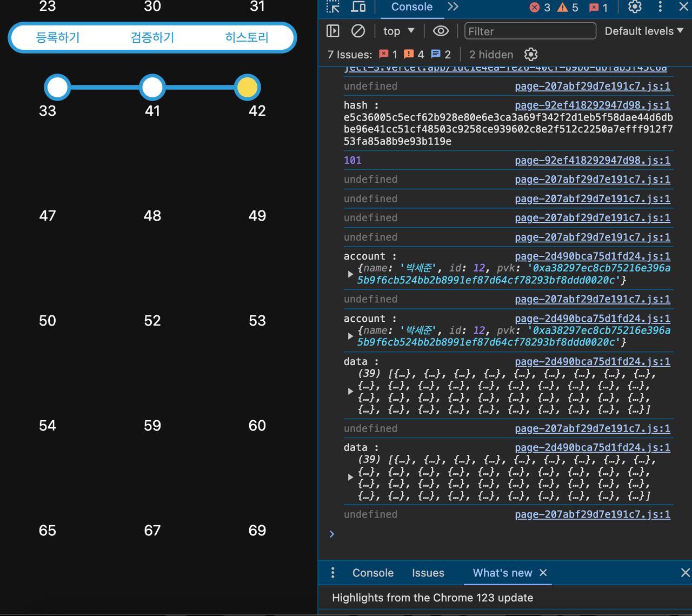Select the Console tab in top bar

pyautogui.click(x=411, y=7)
